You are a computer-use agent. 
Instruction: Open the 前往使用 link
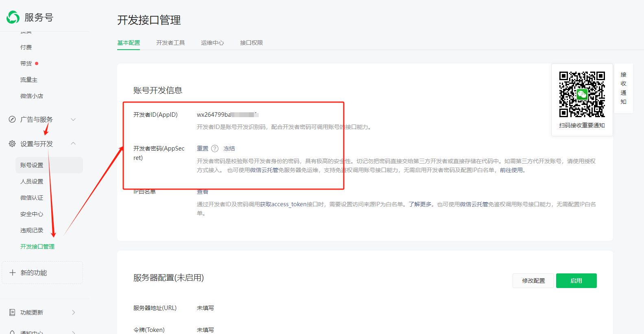511,170
